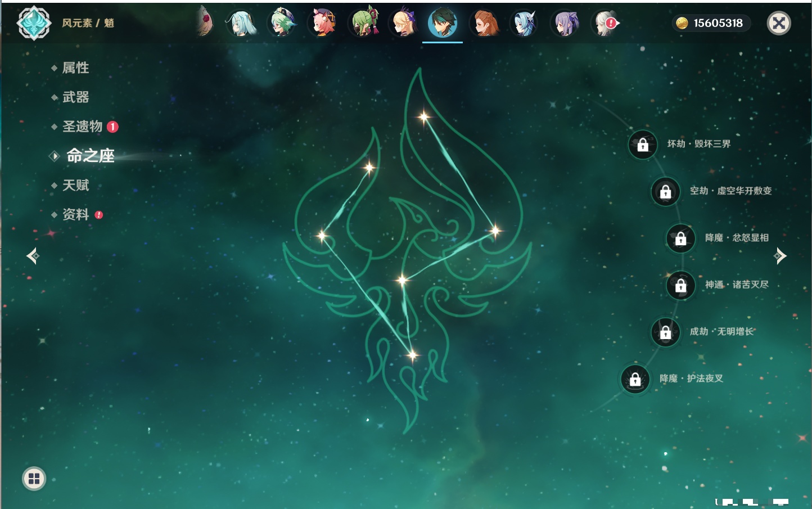812x509 pixels.
Task: Click the constellation label 神通·诸苦灭尽
Action: (737, 285)
